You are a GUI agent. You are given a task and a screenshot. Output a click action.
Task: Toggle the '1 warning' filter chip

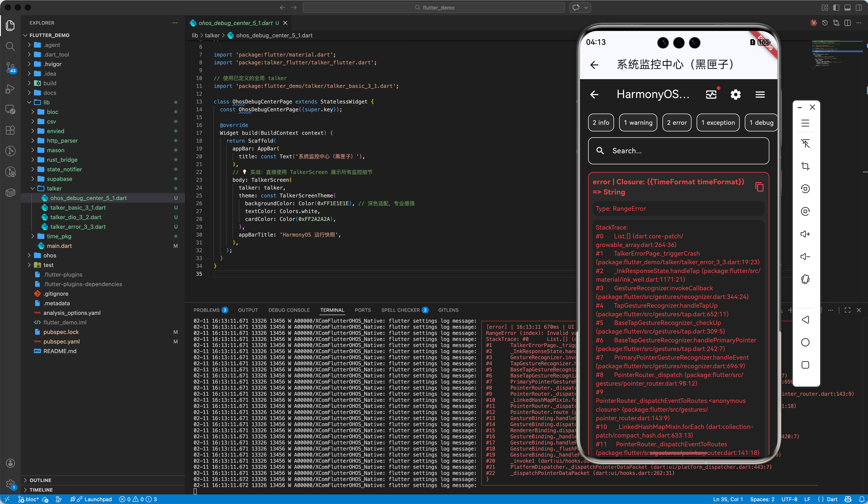click(x=638, y=123)
